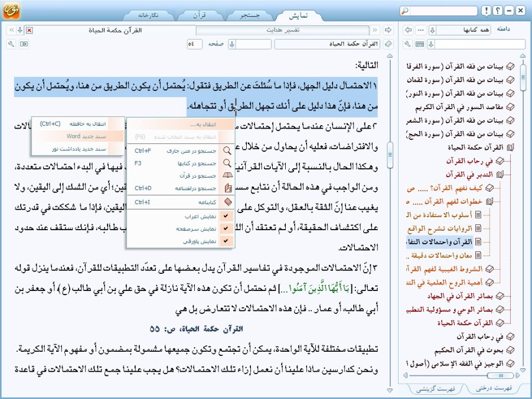Open the book list search field dropdown arrow

tap(431, 44)
